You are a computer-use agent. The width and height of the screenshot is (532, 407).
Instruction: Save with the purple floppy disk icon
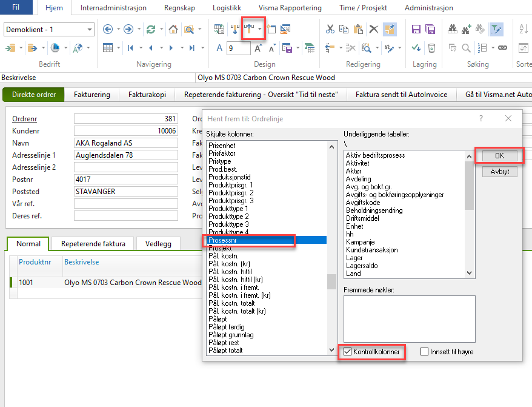click(416, 30)
